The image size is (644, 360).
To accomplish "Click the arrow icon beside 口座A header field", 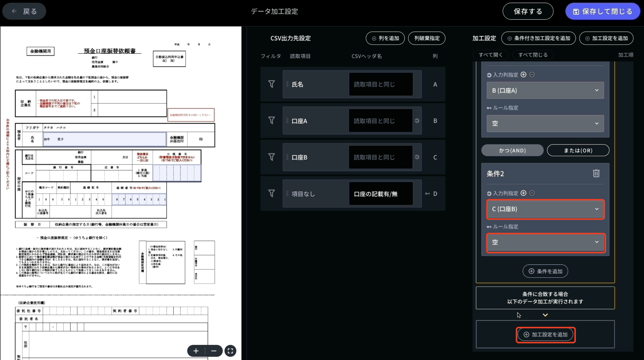I will [x=417, y=121].
